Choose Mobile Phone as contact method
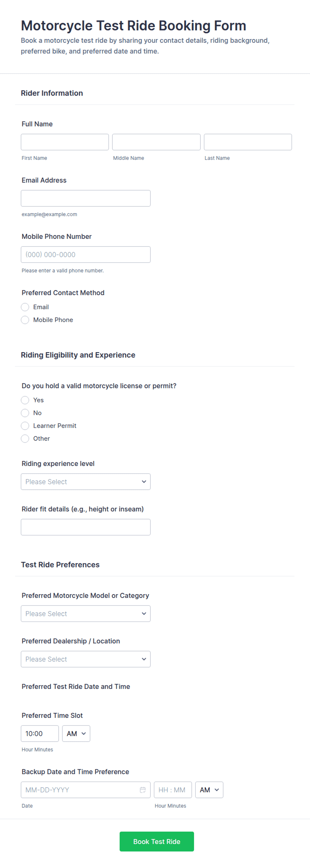This screenshot has width=310, height=868. [25, 320]
